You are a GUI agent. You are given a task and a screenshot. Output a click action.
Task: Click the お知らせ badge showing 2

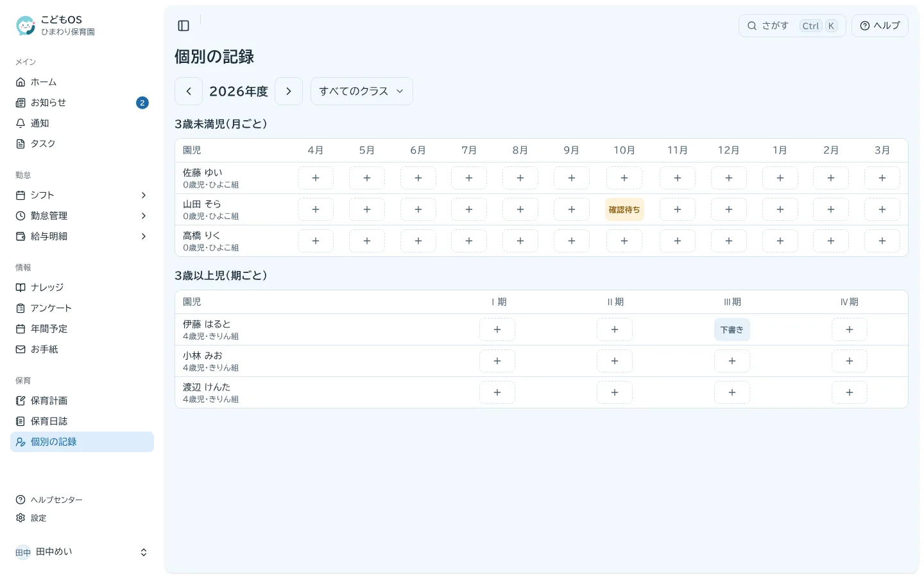pyautogui.click(x=142, y=103)
